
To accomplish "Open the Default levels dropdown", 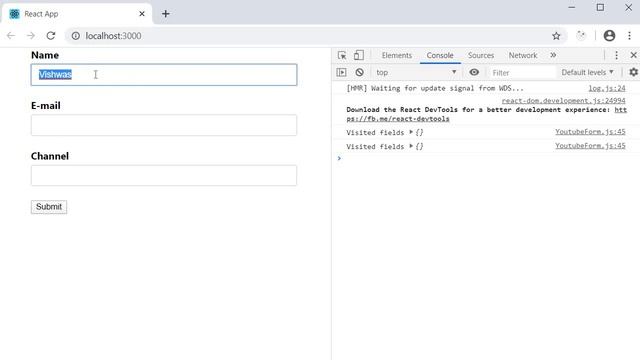I will click(587, 72).
